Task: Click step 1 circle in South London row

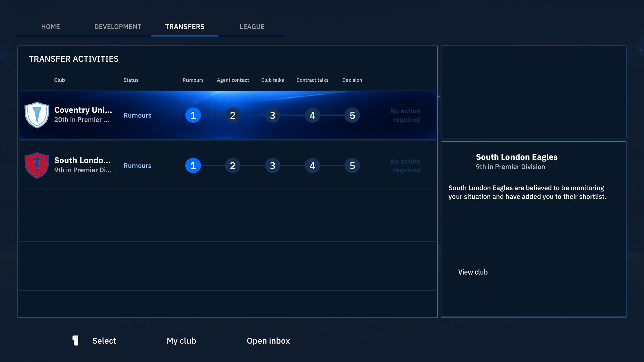Action: click(193, 166)
